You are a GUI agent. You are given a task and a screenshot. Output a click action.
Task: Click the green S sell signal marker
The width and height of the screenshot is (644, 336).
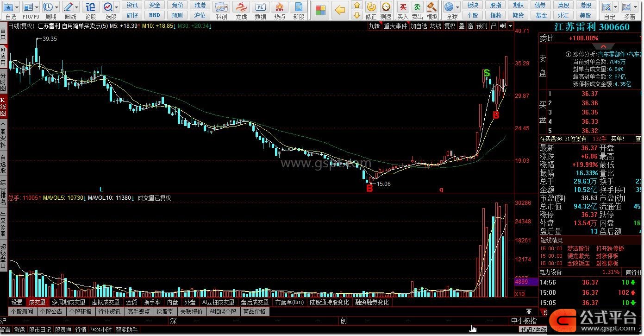pos(487,73)
